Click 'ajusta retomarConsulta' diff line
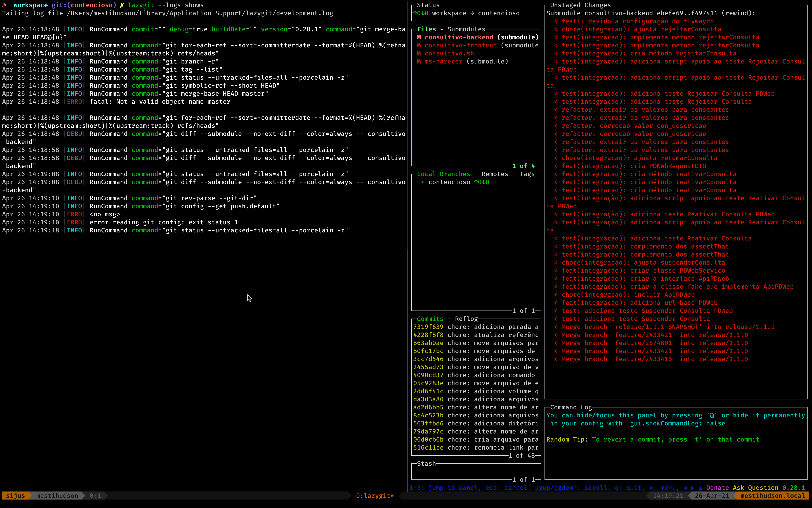Viewport: 812px width, 508px height. [x=636, y=158]
